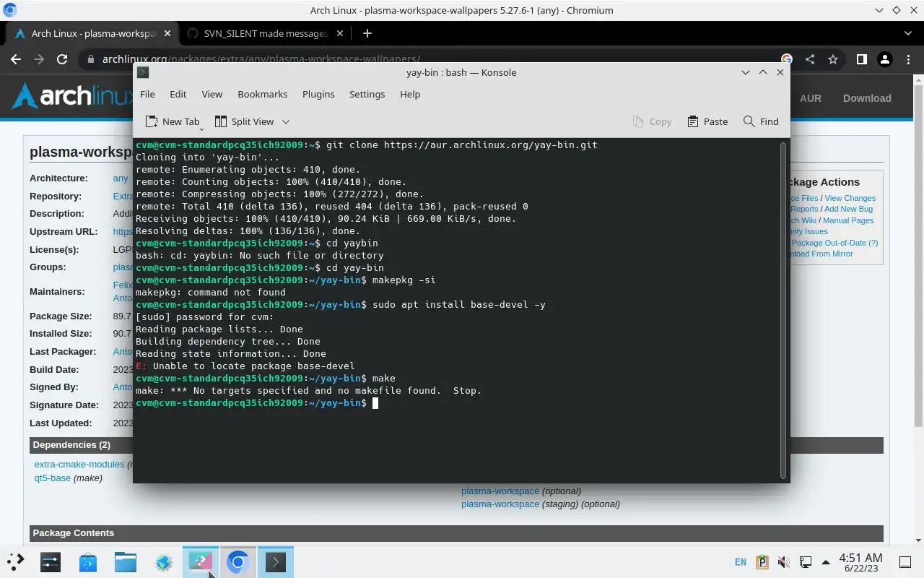The width and height of the screenshot is (924, 578).
Task: Open the plasma-workspace (staging) link
Action: click(x=500, y=504)
